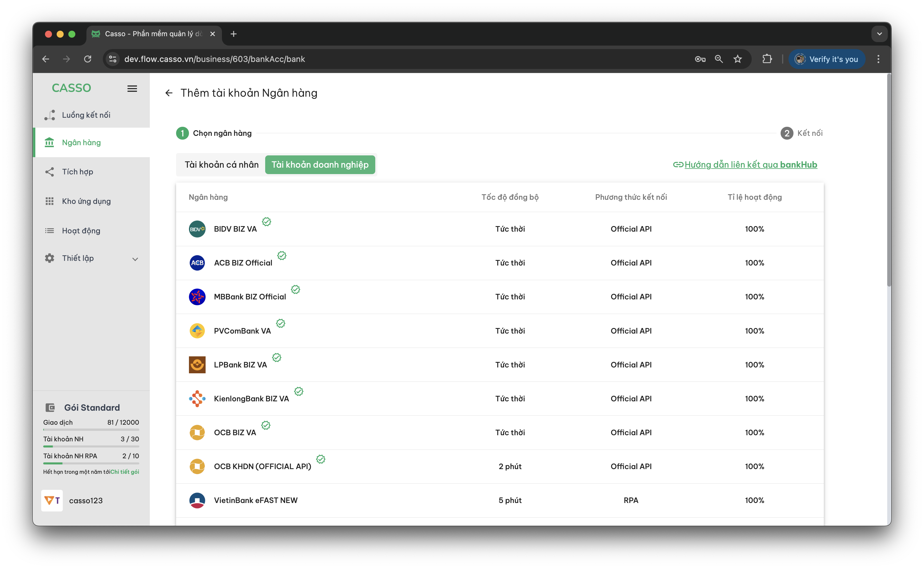Viewport: 924px width, 569px height.
Task: Click the OCB KHDN logo icon
Action: 197,466
